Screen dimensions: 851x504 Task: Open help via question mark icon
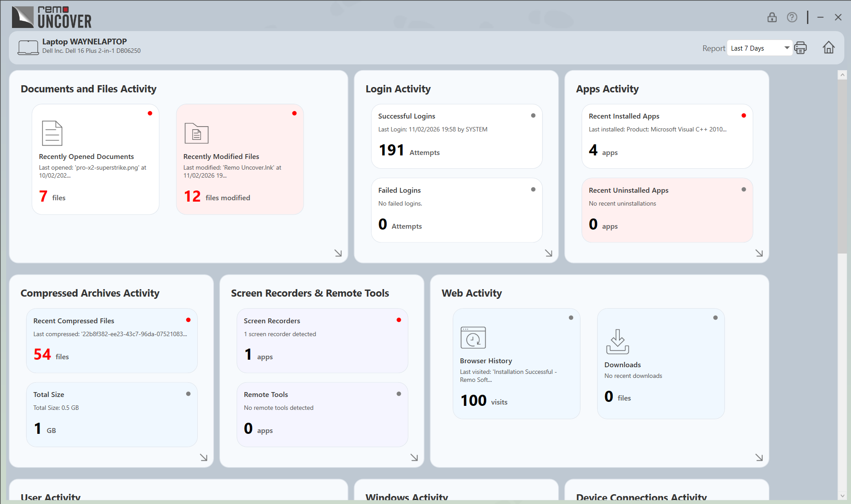point(792,17)
